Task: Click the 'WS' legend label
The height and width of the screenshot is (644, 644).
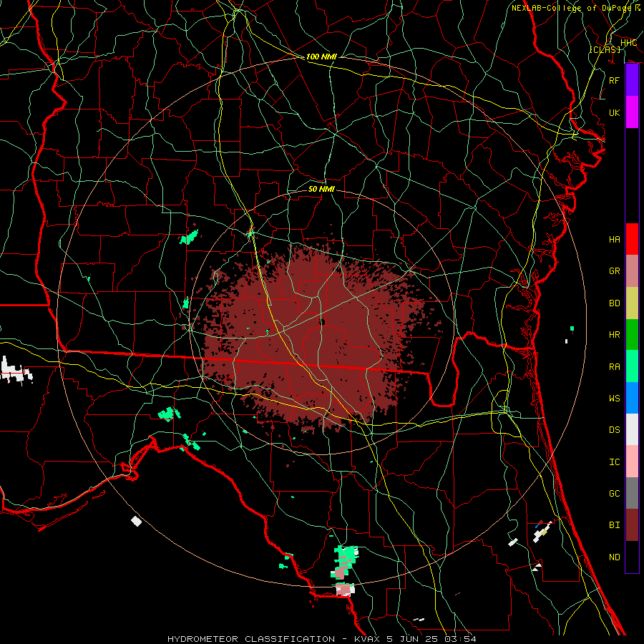Action: [614, 398]
